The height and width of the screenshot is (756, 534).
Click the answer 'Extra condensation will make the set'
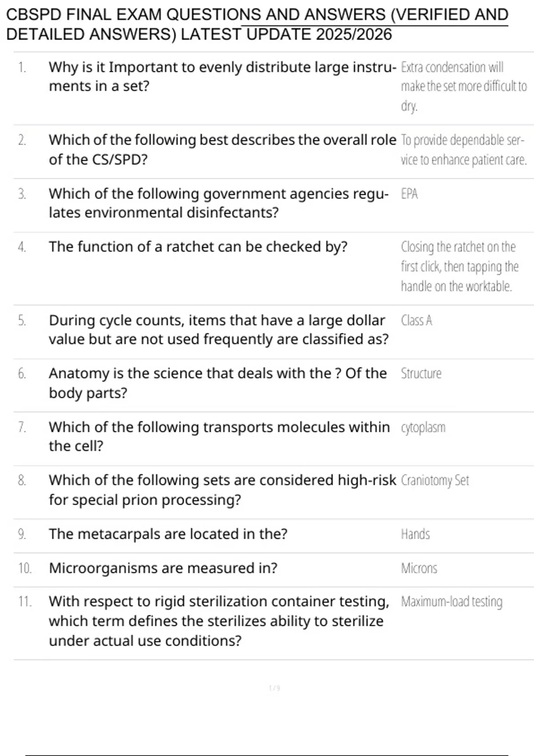pos(464,87)
